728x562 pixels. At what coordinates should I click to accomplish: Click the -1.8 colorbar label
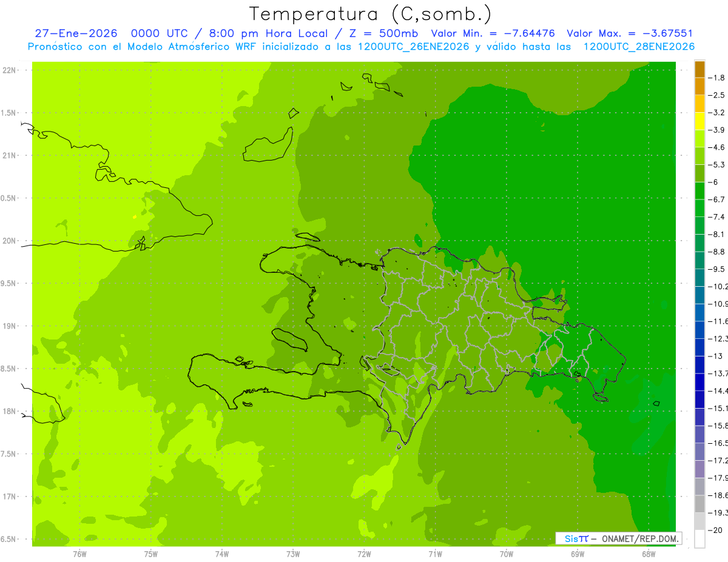click(x=718, y=78)
